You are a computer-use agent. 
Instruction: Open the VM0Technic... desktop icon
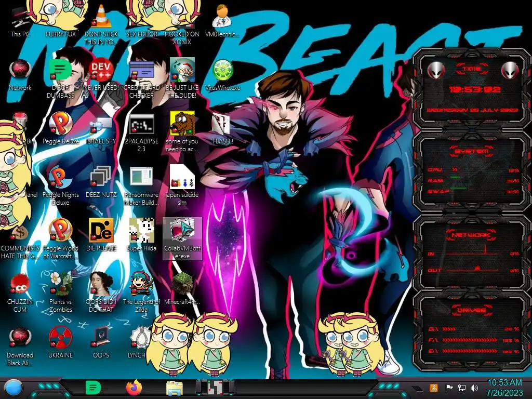click(x=222, y=21)
